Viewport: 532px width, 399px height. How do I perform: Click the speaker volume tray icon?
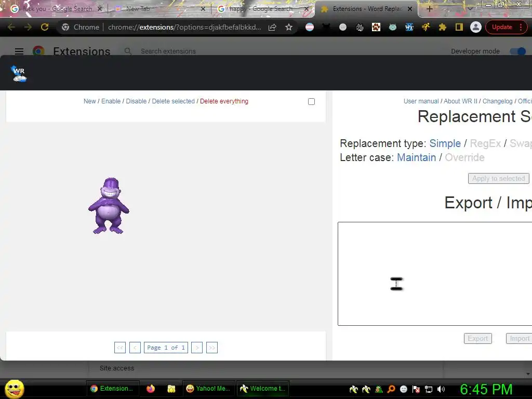pos(441,389)
